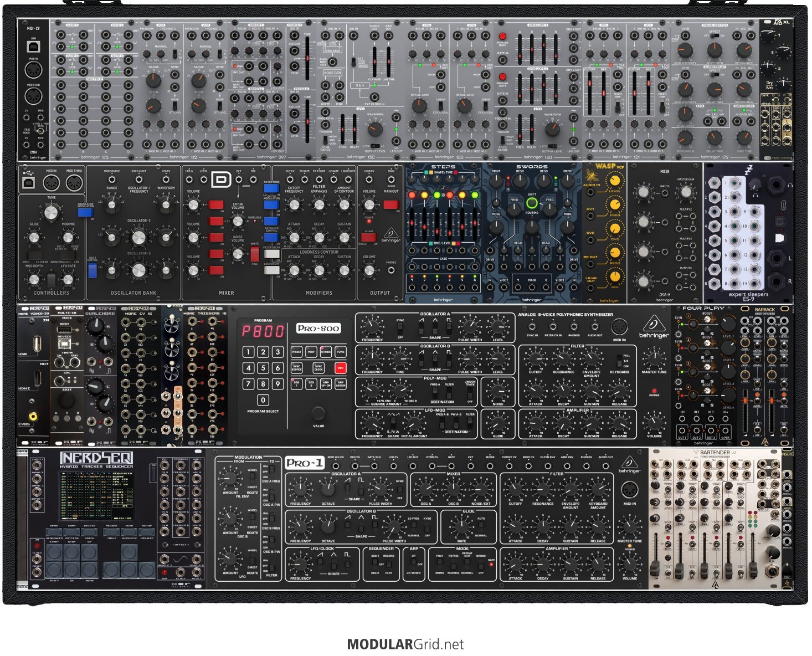The width and height of the screenshot is (812, 656).
Task: Click the OSC 1V/OCT jack on Model D
Action: point(138,179)
